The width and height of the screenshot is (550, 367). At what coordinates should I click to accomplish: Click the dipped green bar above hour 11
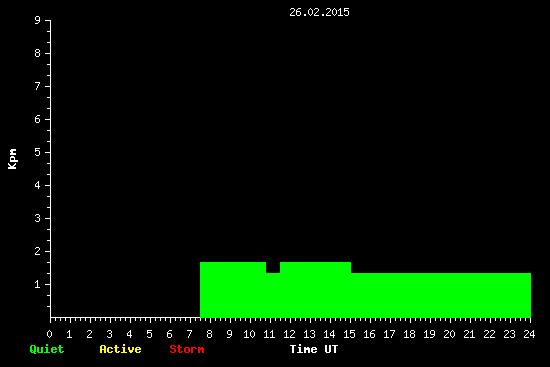pyautogui.click(x=273, y=295)
